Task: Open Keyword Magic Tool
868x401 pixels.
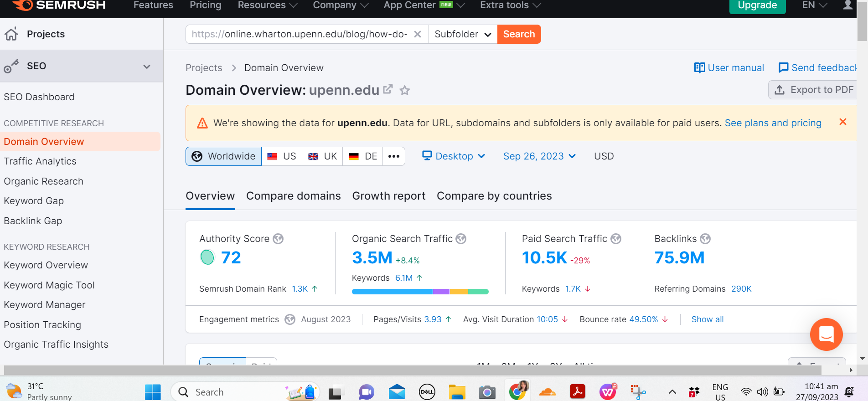Action: [49, 285]
